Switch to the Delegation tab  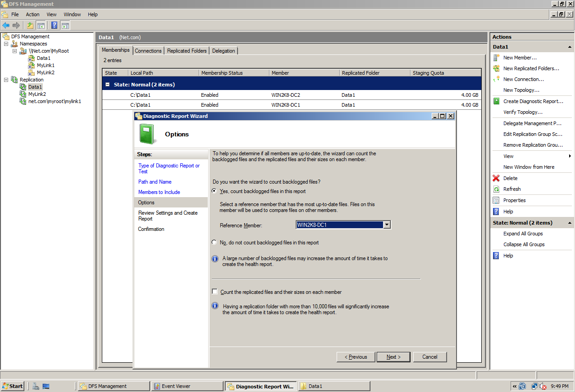point(224,51)
